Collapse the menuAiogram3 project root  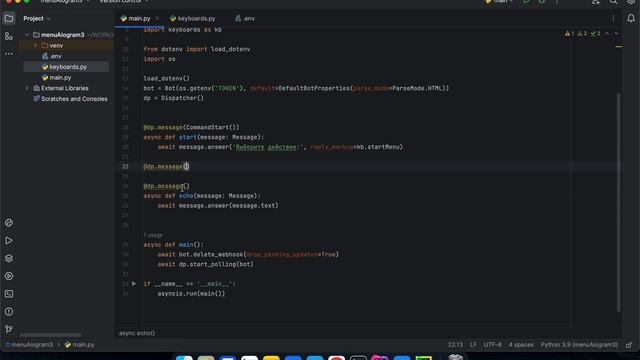(x=27, y=35)
